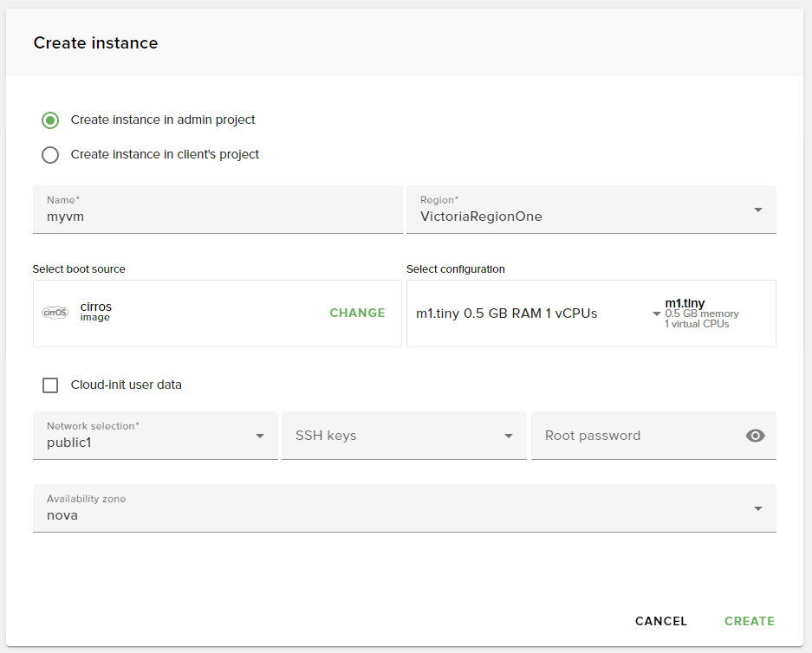Click the public1 network value
The height and width of the screenshot is (653, 812).
68,443
